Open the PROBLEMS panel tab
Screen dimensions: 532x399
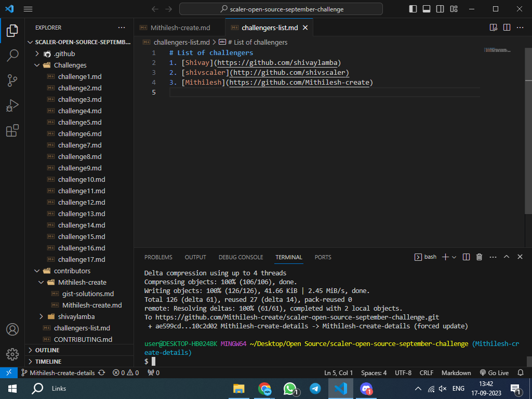158,257
